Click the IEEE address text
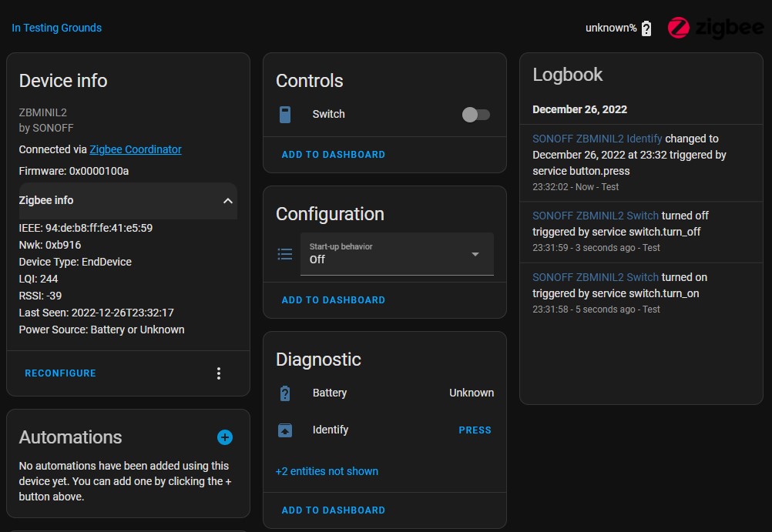 tap(86, 228)
